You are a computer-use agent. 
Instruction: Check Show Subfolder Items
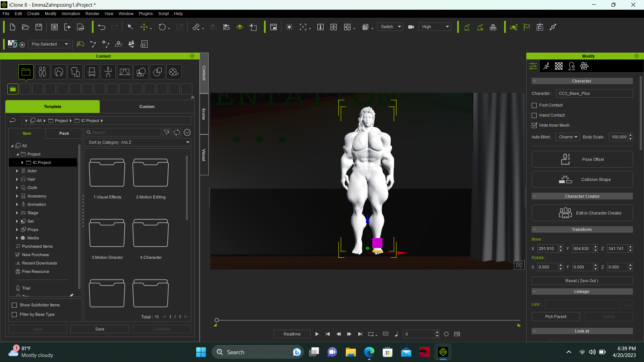14,305
